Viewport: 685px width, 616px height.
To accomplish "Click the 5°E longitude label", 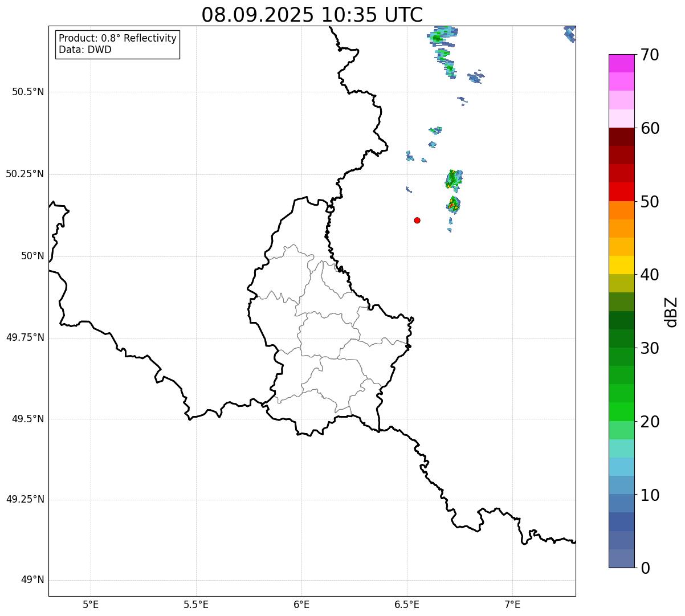I will pyautogui.click(x=91, y=605).
